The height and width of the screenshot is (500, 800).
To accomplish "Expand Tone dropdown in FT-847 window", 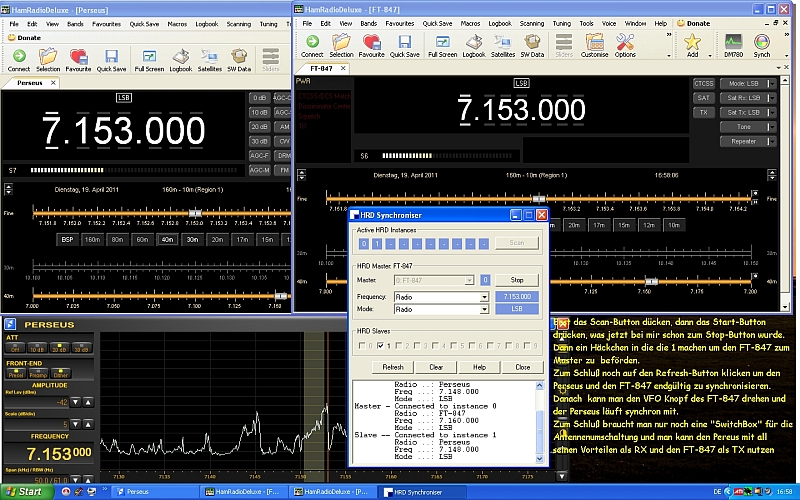I will pos(772,127).
